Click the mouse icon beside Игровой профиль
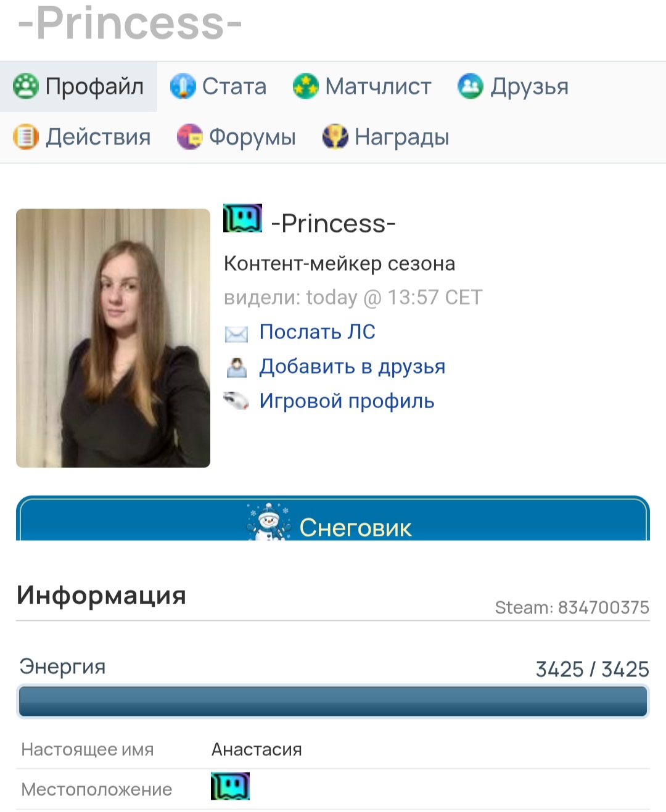Image resolution: width=666 pixels, height=812 pixels. [x=236, y=401]
